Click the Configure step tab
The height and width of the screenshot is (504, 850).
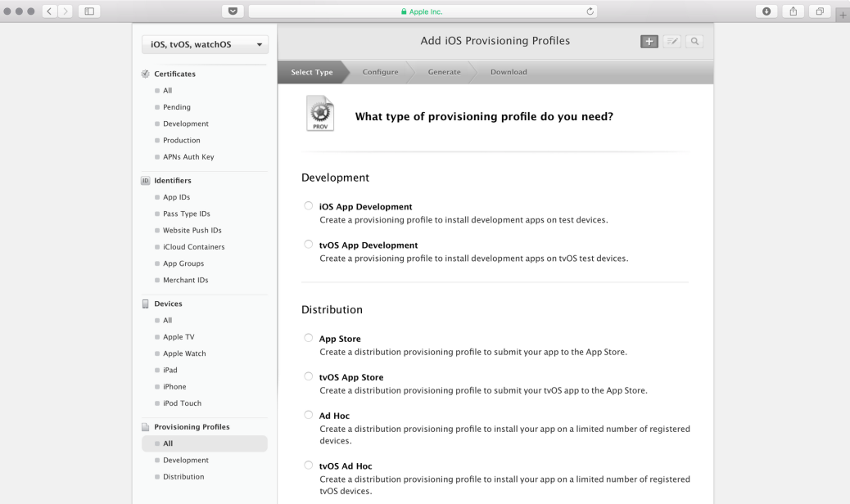(381, 72)
